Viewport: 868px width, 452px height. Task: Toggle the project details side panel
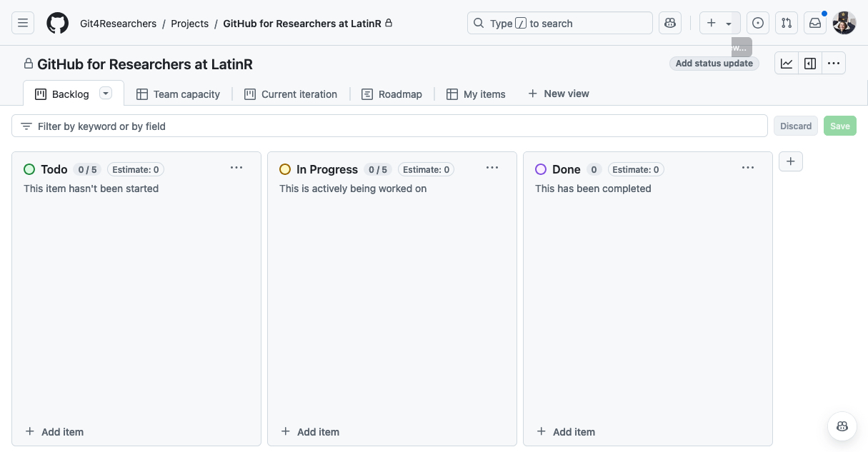pos(810,64)
